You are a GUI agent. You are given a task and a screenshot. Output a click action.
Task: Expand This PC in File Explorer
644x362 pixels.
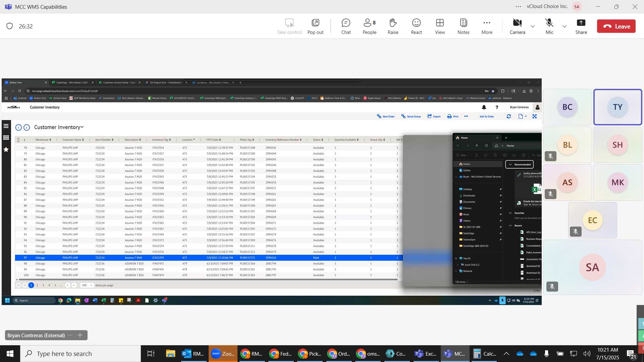point(456,258)
